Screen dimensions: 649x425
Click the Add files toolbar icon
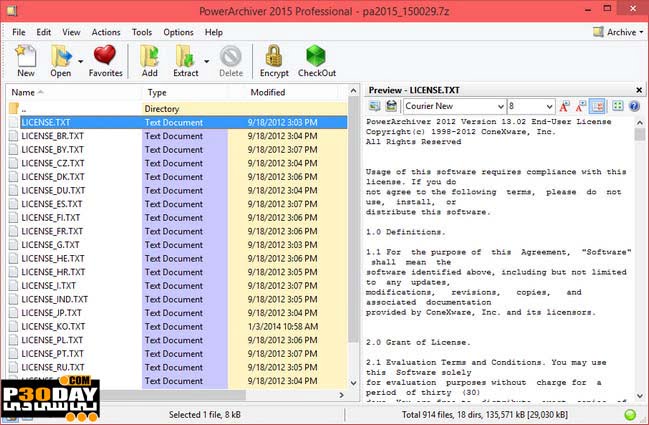[149, 61]
